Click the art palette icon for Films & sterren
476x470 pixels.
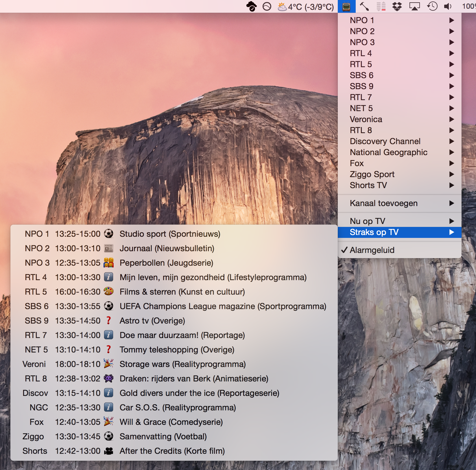point(108,291)
